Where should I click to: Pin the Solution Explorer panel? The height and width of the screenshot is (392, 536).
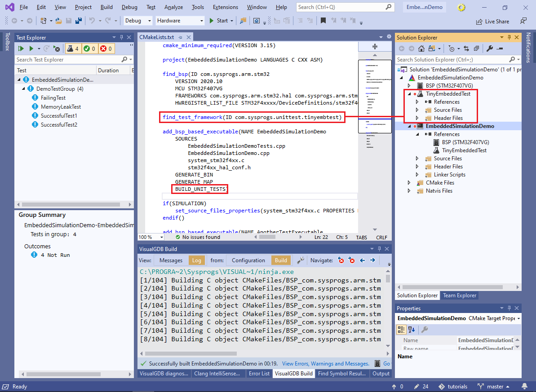tap(509, 37)
